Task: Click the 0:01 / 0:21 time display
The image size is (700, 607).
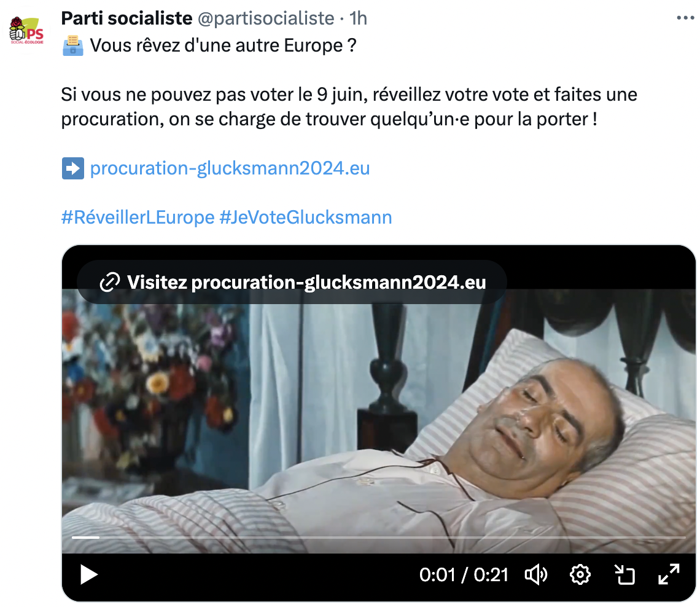Action: click(x=464, y=575)
